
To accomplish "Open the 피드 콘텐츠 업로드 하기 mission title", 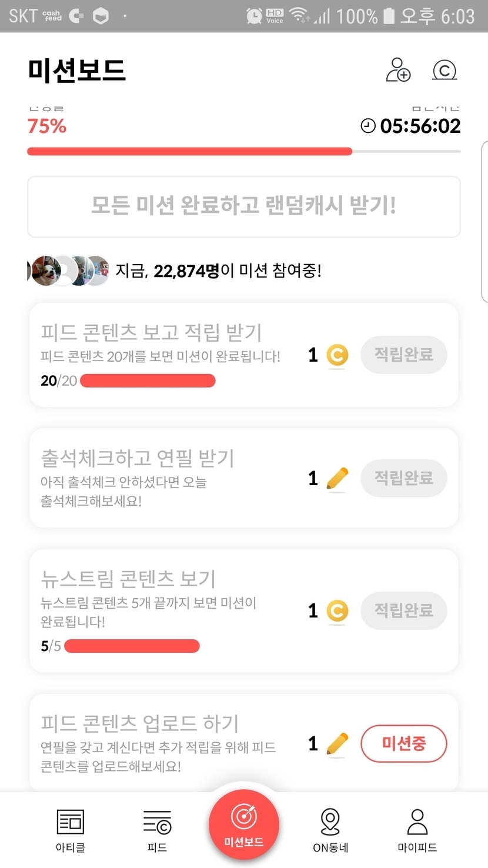I will click(x=140, y=723).
